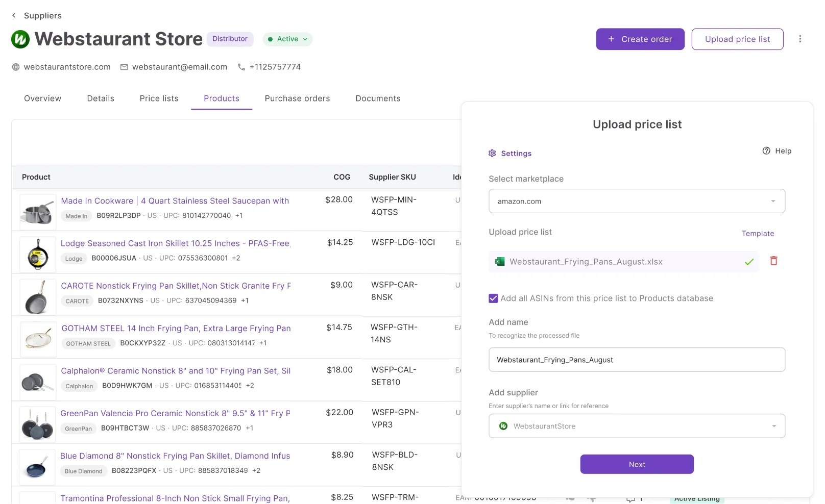Click the Supplier SKU column header

392,177
